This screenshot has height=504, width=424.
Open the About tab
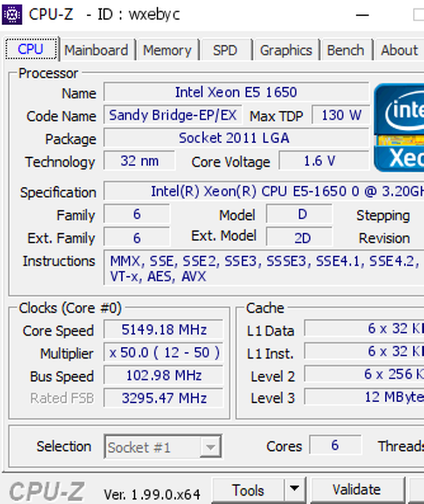click(399, 50)
